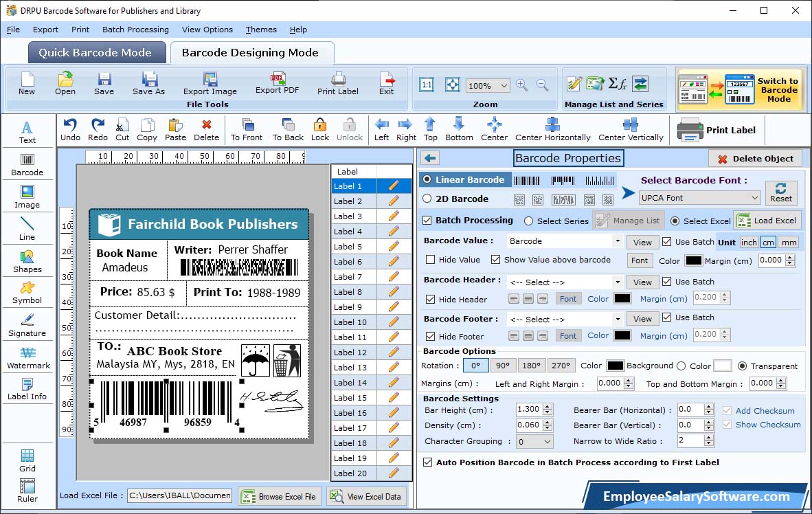Select the Barcode tool in sidebar

point(27,165)
